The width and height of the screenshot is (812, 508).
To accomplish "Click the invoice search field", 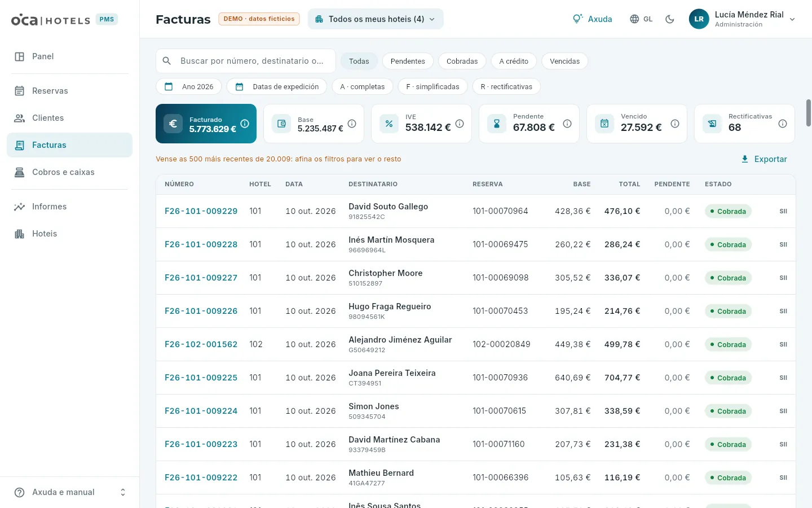I will click(x=246, y=61).
